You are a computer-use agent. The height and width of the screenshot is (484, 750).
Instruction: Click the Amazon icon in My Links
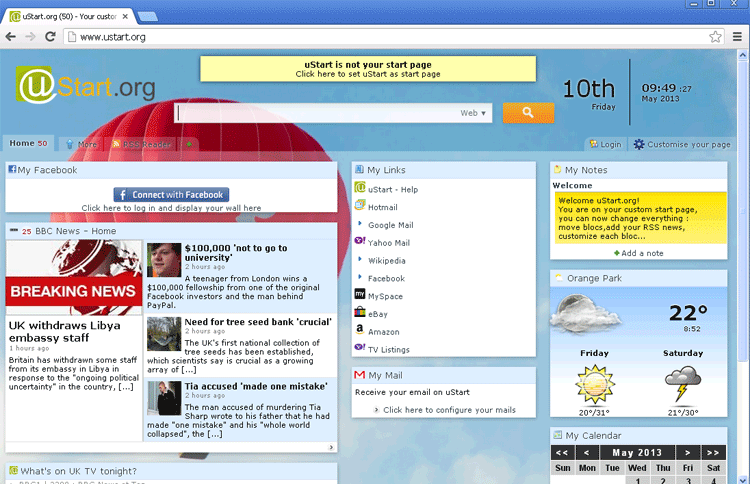tap(360, 330)
